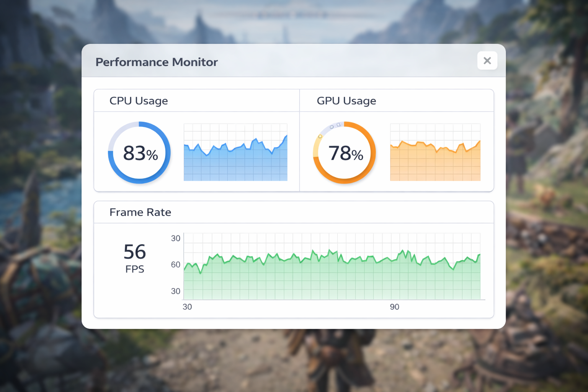
Task: Click the FPS unit label
Action: (135, 269)
